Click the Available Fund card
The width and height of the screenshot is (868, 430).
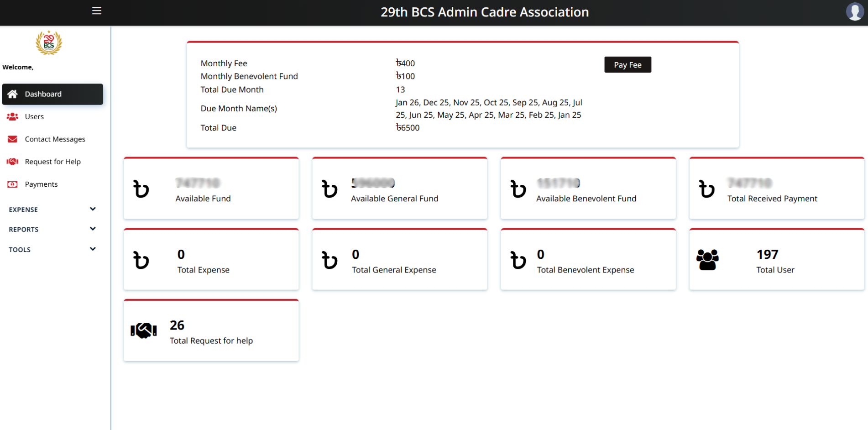point(211,189)
